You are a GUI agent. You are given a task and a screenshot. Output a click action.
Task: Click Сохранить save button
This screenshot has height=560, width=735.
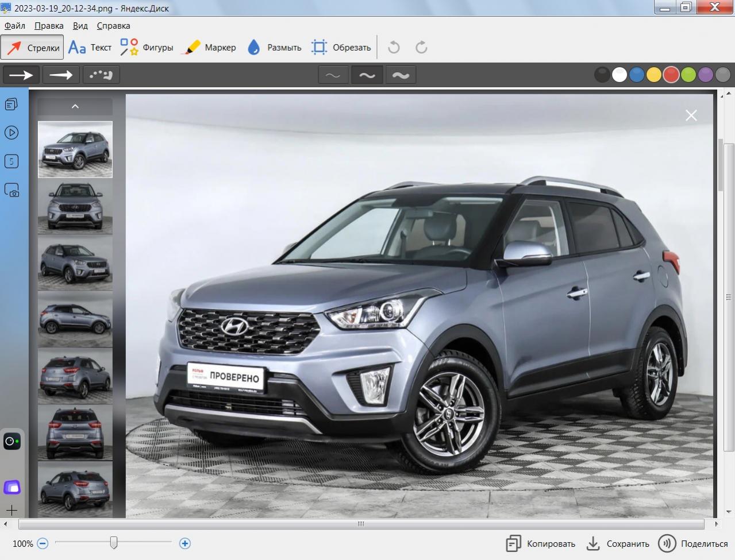click(x=618, y=543)
